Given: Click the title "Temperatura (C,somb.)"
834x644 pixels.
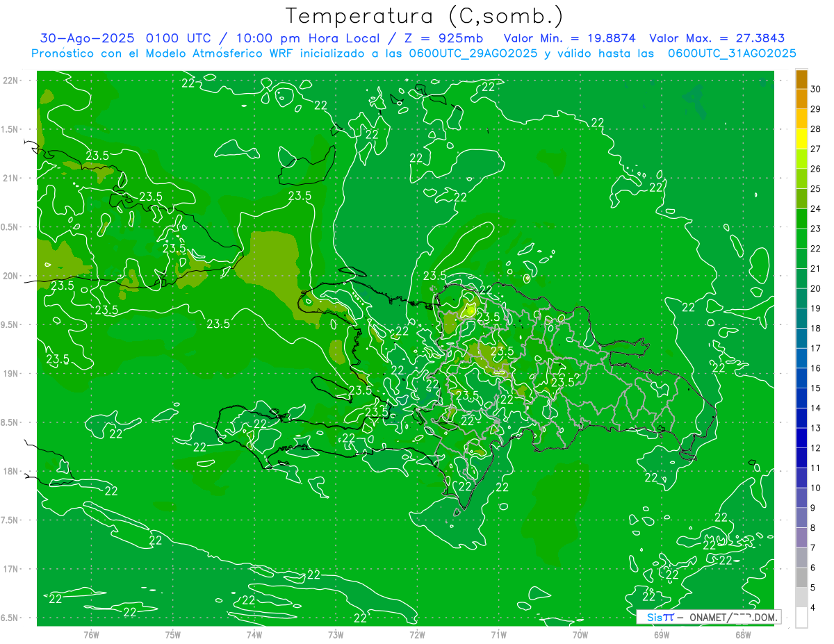Looking at the screenshot, I should tap(425, 16).
